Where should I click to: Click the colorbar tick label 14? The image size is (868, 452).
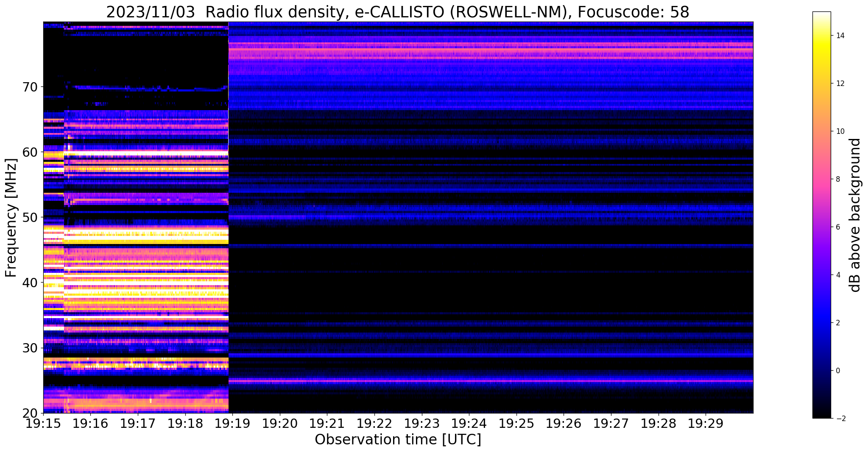tap(839, 36)
